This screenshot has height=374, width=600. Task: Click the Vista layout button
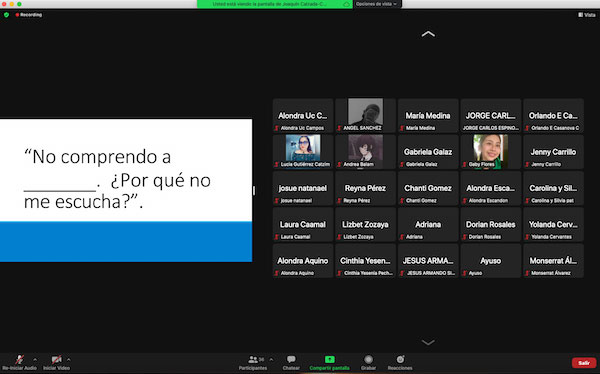[587, 15]
